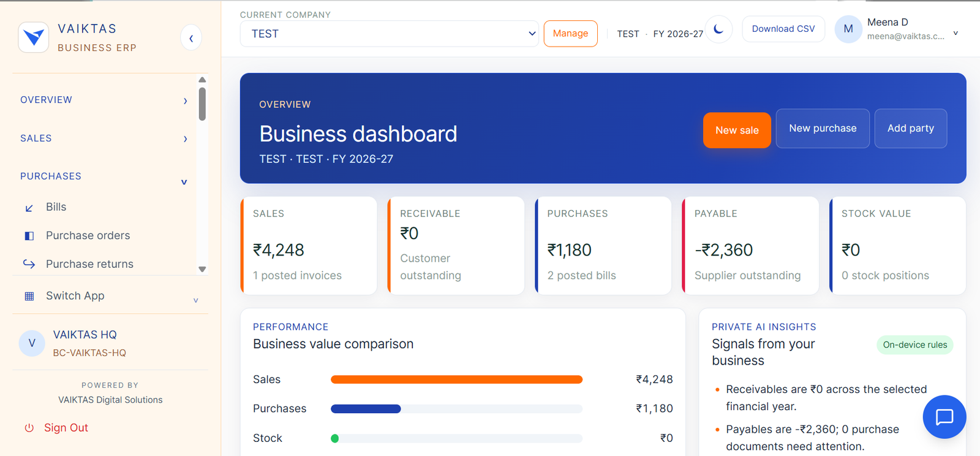
Task: Click the orange Sales progress bar
Action: point(456,379)
